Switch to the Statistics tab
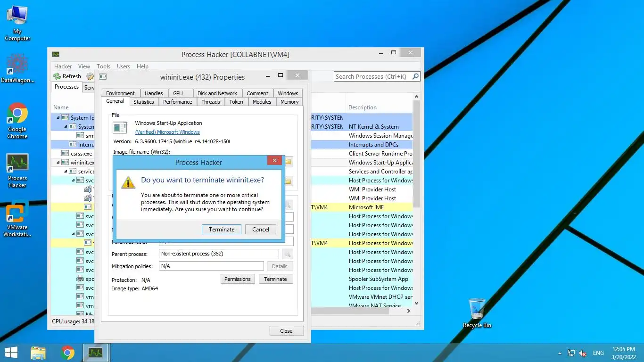The height and width of the screenshot is (362, 644). click(x=144, y=102)
